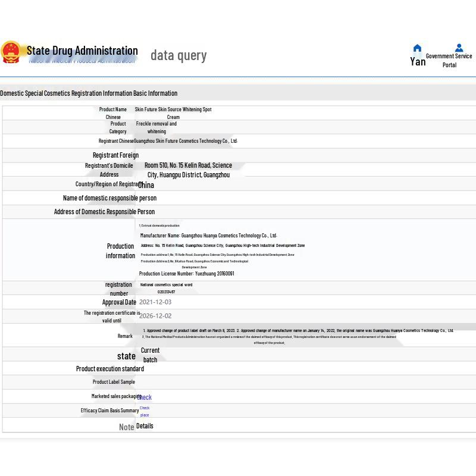The width and height of the screenshot is (476, 476).
Task: Open Check place link for efficacy claim summary
Action: point(145,411)
